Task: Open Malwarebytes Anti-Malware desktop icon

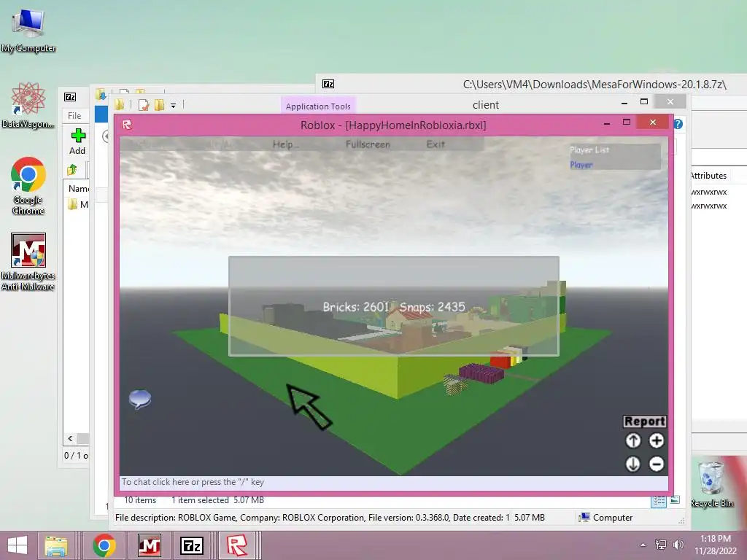Action: click(28, 262)
